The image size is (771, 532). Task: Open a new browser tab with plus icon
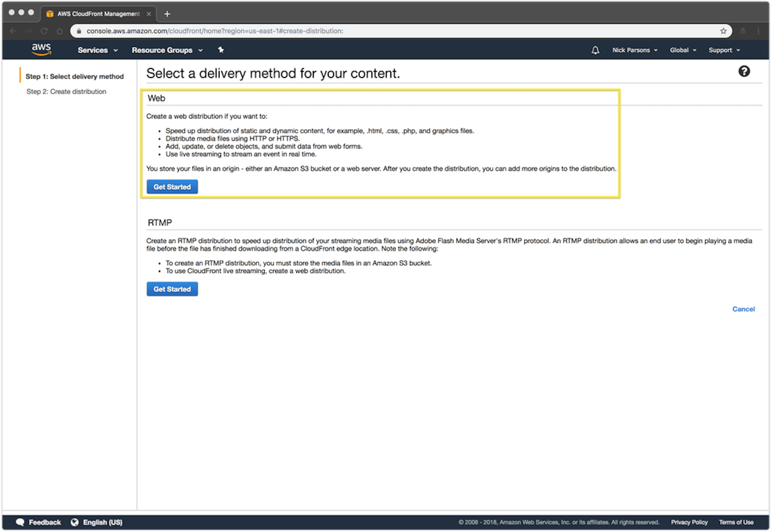tap(167, 14)
